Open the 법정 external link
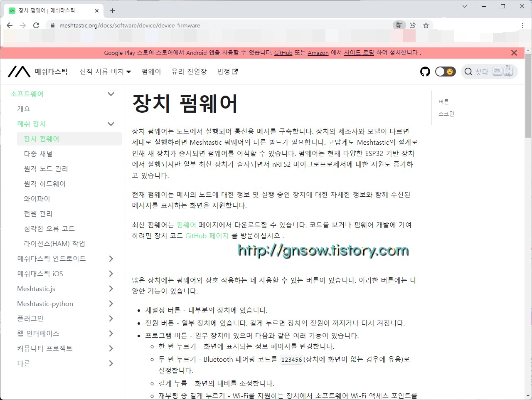532x400 pixels. pyautogui.click(x=227, y=72)
